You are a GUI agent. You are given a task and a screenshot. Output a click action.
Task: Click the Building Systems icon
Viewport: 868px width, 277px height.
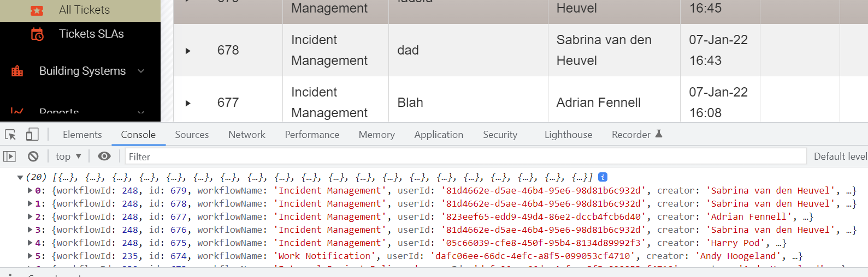coord(17,71)
